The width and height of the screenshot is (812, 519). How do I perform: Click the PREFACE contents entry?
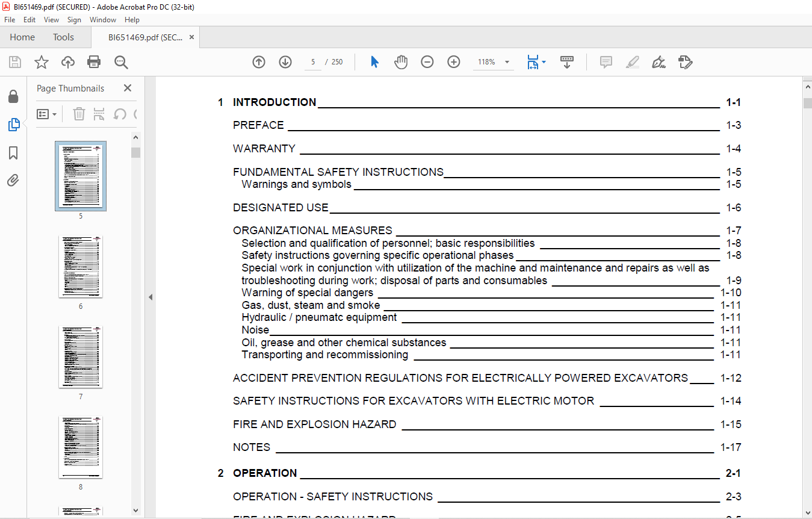[258, 125]
